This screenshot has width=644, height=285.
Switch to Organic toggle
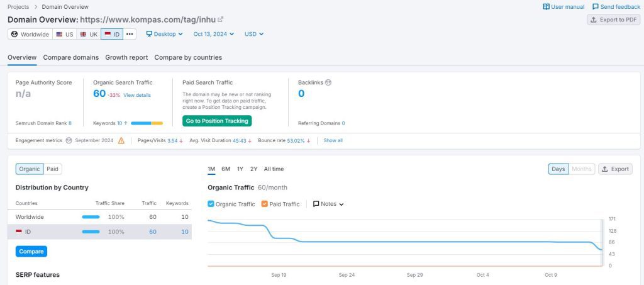pyautogui.click(x=30, y=169)
